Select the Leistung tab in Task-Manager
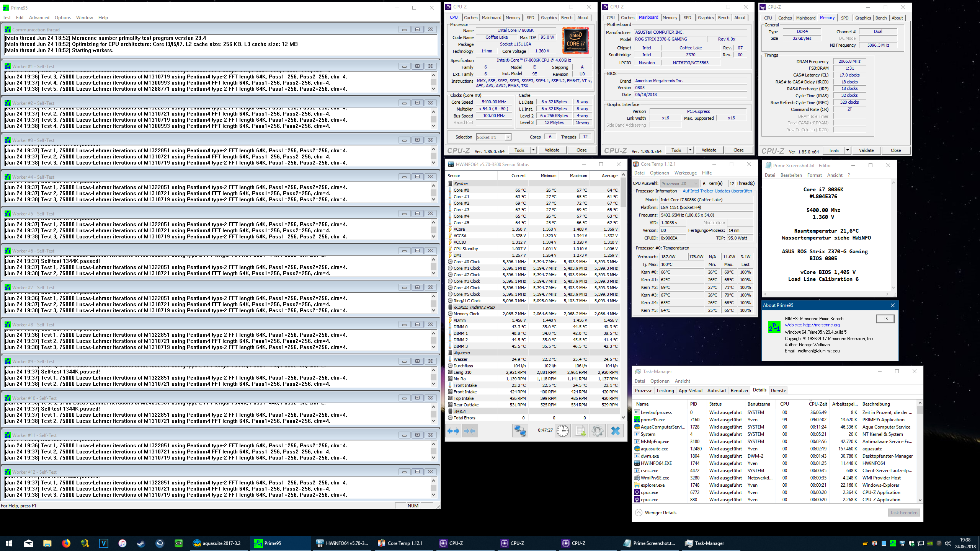This screenshot has width=980, height=551. (665, 391)
